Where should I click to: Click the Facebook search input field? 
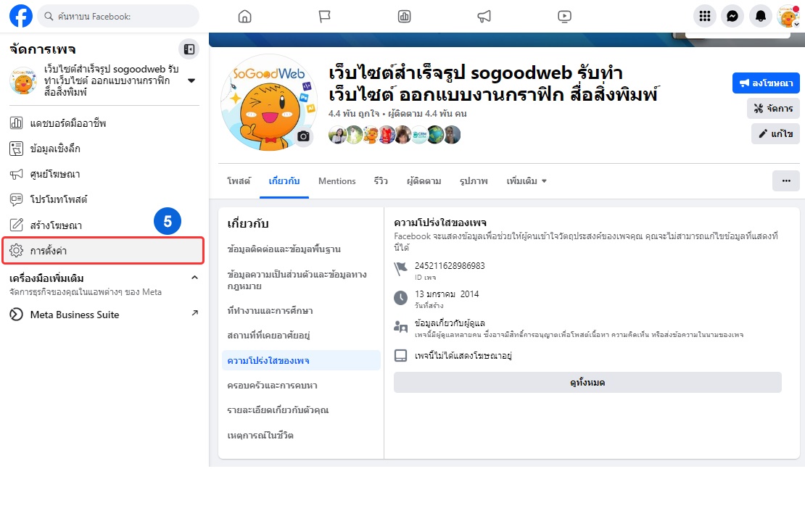[x=118, y=17]
